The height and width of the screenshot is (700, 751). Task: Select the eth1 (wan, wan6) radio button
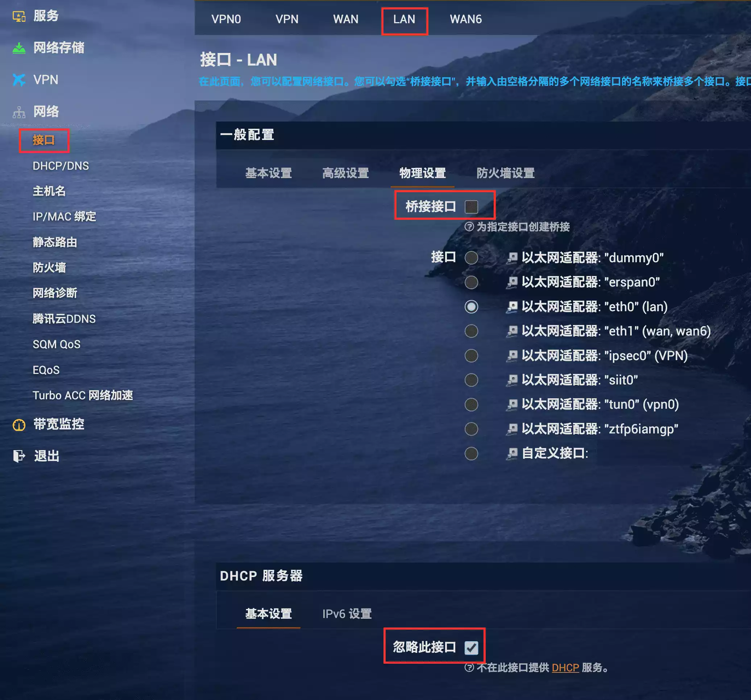point(472,332)
